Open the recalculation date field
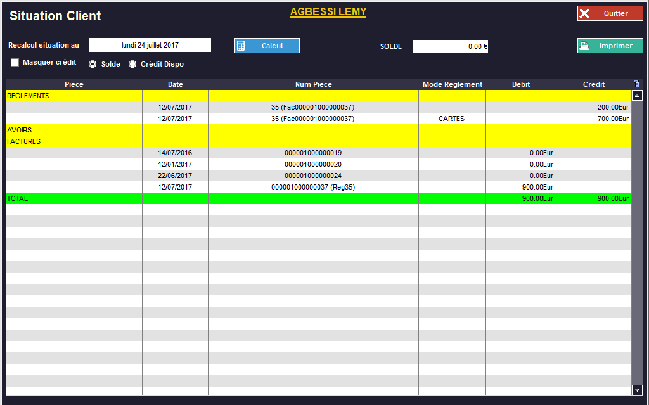This screenshot has width=649, height=405. [x=150, y=45]
